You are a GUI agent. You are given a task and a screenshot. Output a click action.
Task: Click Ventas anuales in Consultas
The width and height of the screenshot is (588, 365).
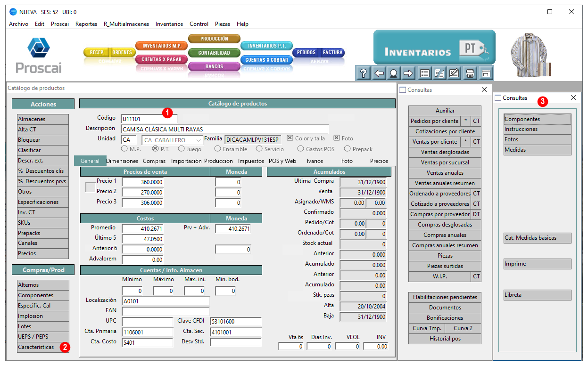[x=445, y=173]
